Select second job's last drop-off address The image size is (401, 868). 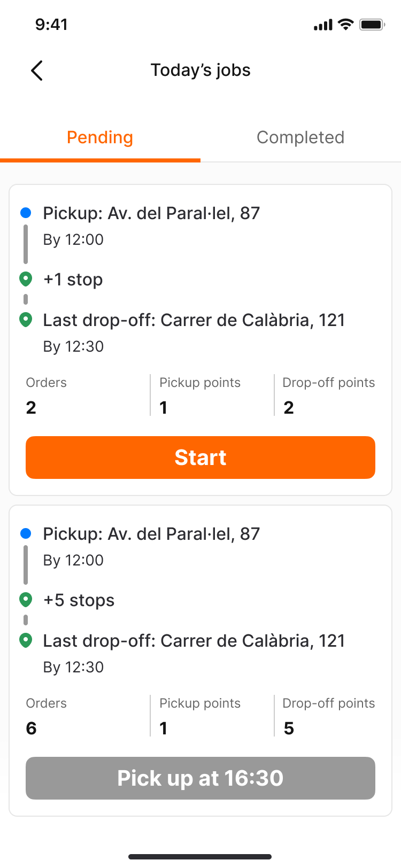194,641
